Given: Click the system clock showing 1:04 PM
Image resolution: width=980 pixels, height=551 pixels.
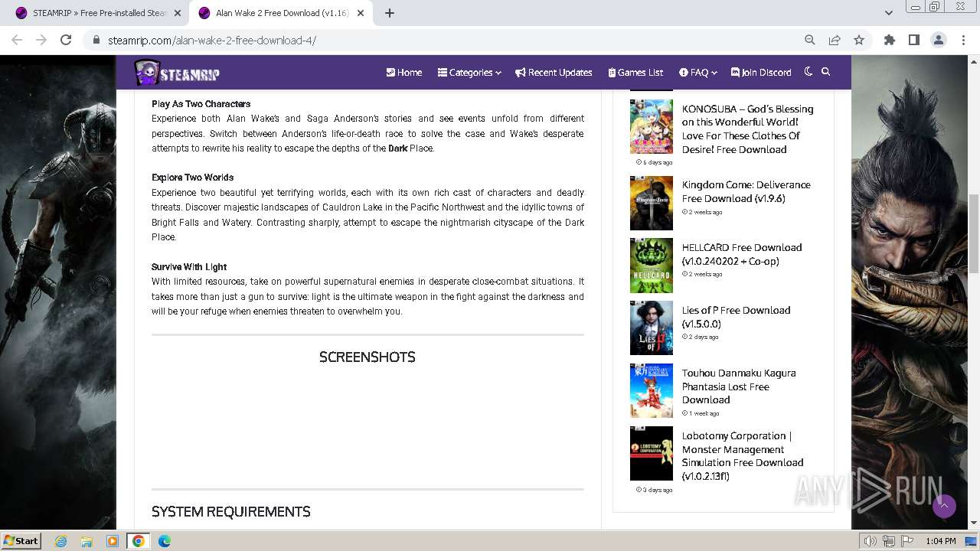Looking at the screenshot, I should 940,541.
